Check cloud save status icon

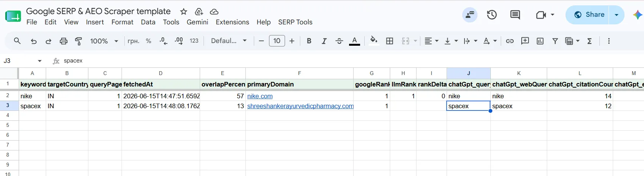pyautogui.click(x=214, y=11)
